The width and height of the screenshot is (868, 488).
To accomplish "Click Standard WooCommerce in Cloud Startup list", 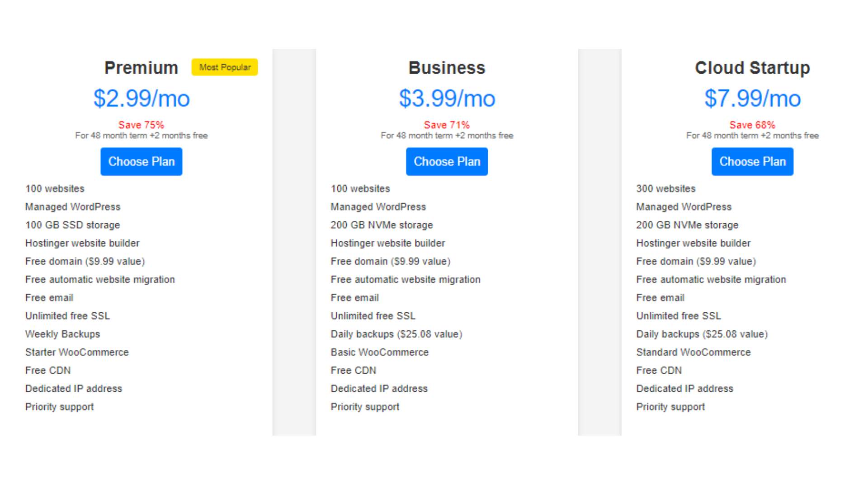I will click(x=693, y=352).
